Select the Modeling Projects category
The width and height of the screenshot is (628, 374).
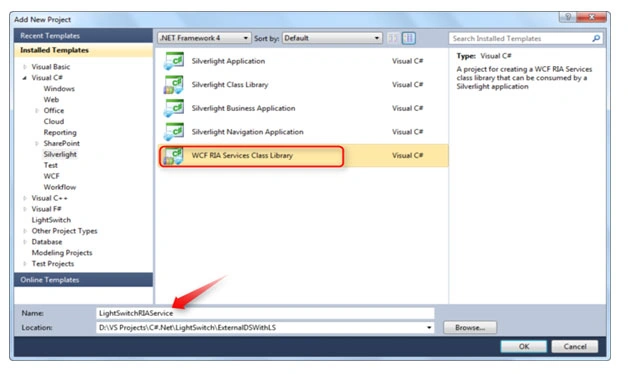(x=62, y=253)
